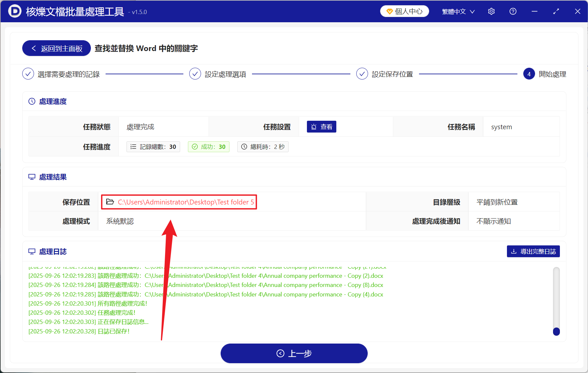Image resolution: width=588 pixels, height=373 pixels.
Task: Click the checkmark on 設定保存位置 step
Action: [x=362, y=74]
